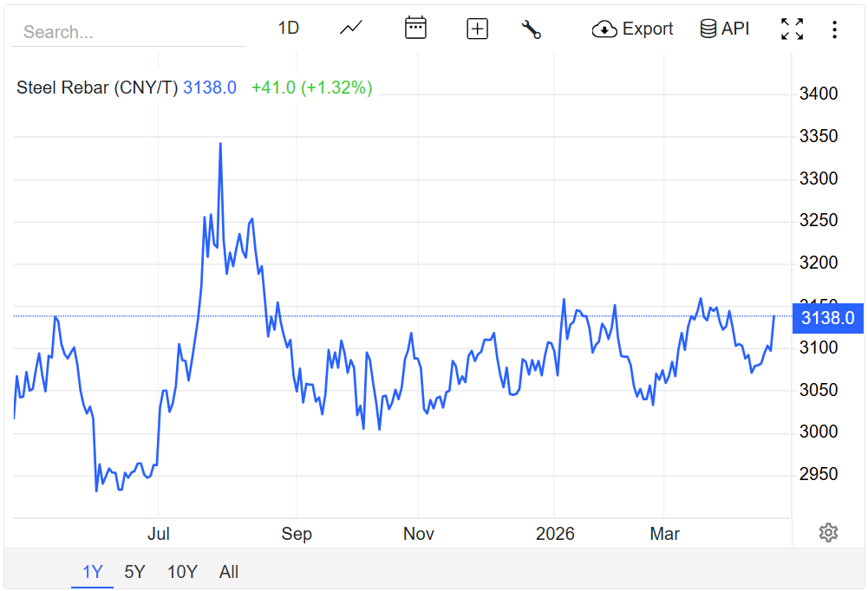Click the Export text label
This screenshot has width=868, height=591.
(648, 29)
